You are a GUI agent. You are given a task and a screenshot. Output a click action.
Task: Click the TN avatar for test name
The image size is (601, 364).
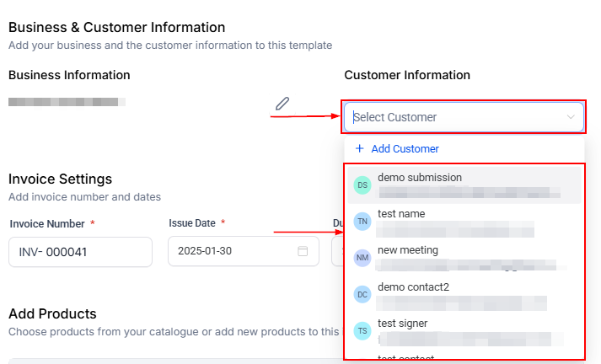coord(362,221)
